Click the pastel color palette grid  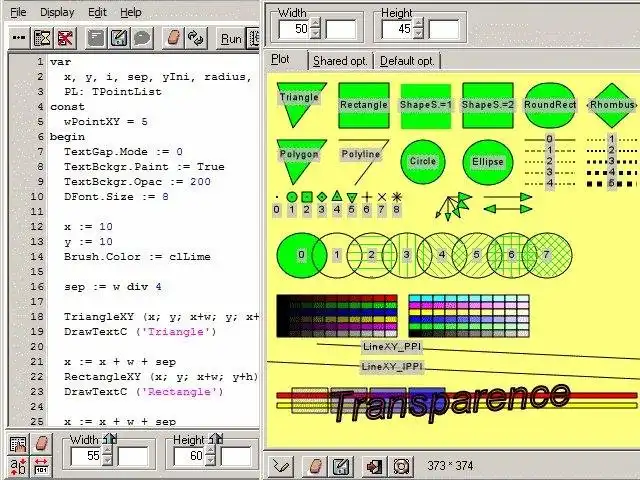[x=469, y=316]
